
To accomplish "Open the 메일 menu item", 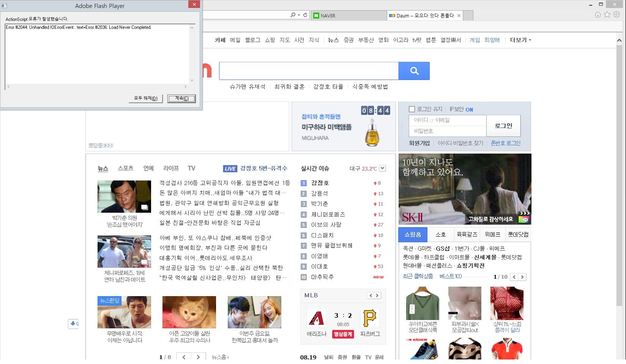I will coord(235,40).
